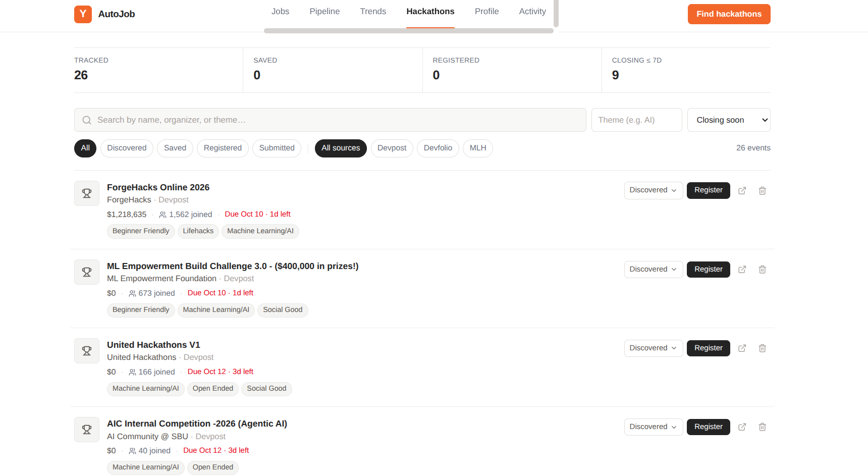Open the Closing soon sort dropdown
The width and height of the screenshot is (868, 476).
(x=729, y=120)
